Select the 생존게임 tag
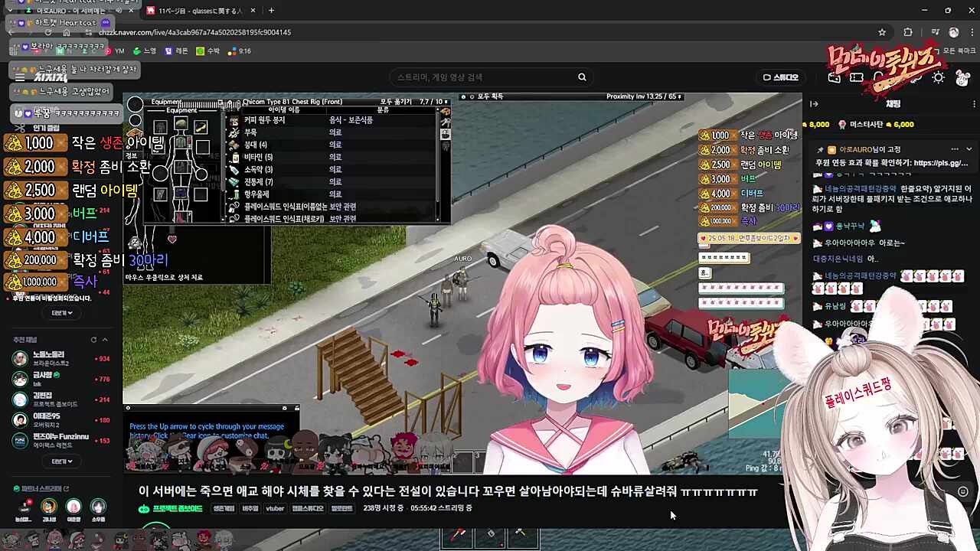Screen dimensions: 980x551 [x=224, y=509]
